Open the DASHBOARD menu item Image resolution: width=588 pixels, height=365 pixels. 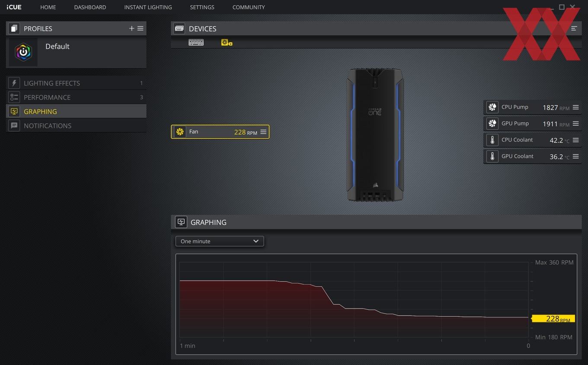[x=90, y=7]
